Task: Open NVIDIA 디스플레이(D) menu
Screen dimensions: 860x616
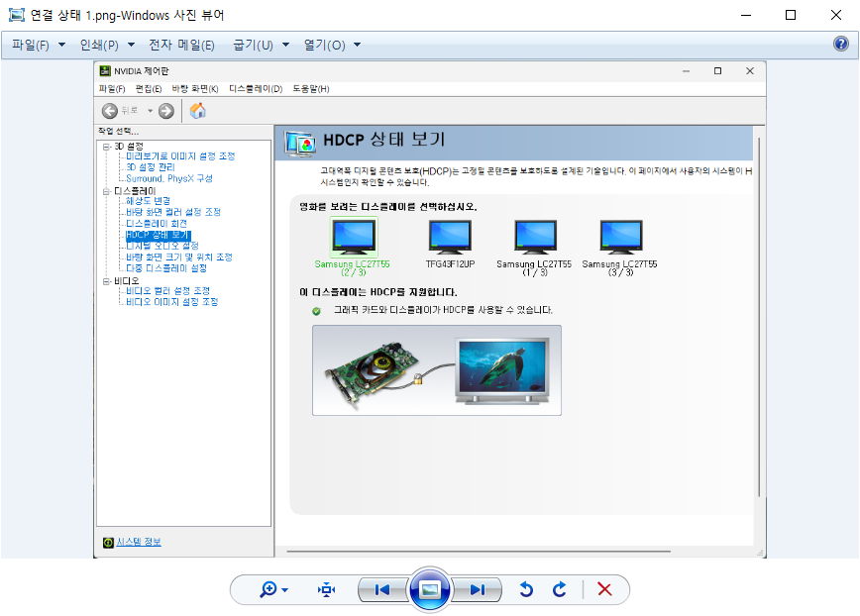Action: click(256, 89)
